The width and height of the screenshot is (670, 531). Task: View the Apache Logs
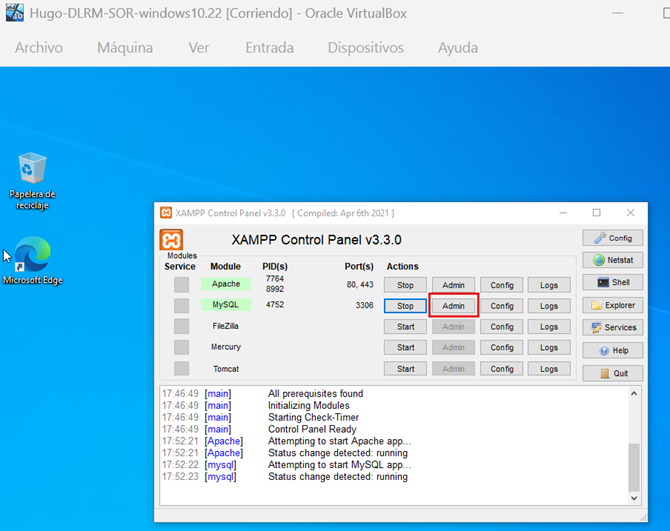point(549,285)
